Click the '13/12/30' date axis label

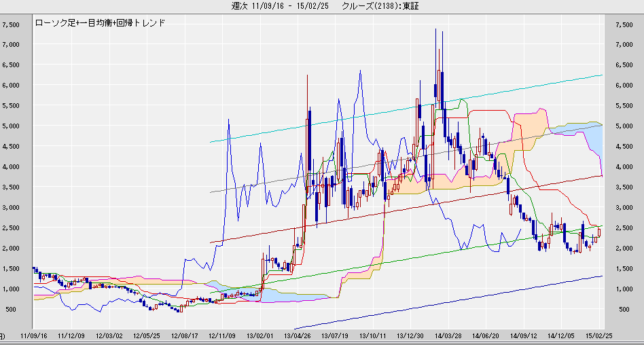(x=410, y=335)
